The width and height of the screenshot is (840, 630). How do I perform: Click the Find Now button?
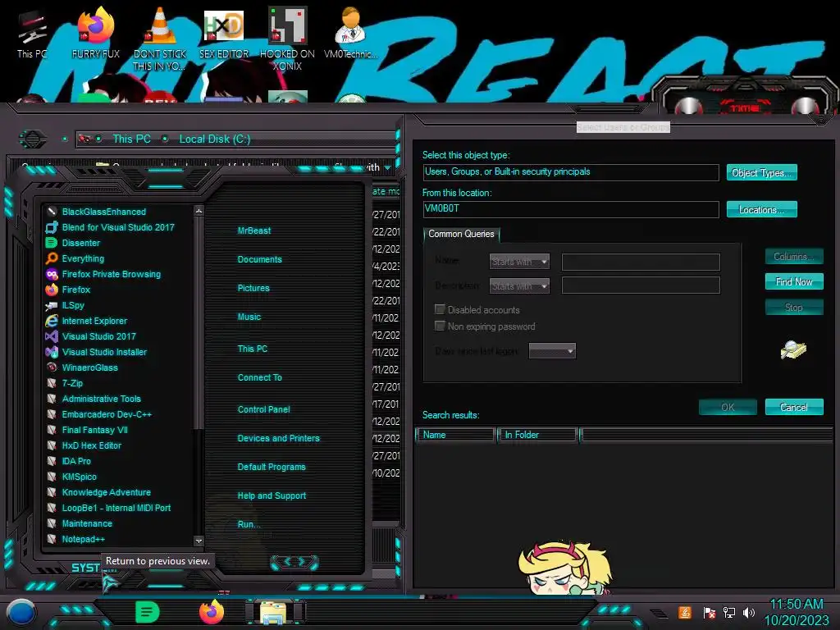coord(794,281)
